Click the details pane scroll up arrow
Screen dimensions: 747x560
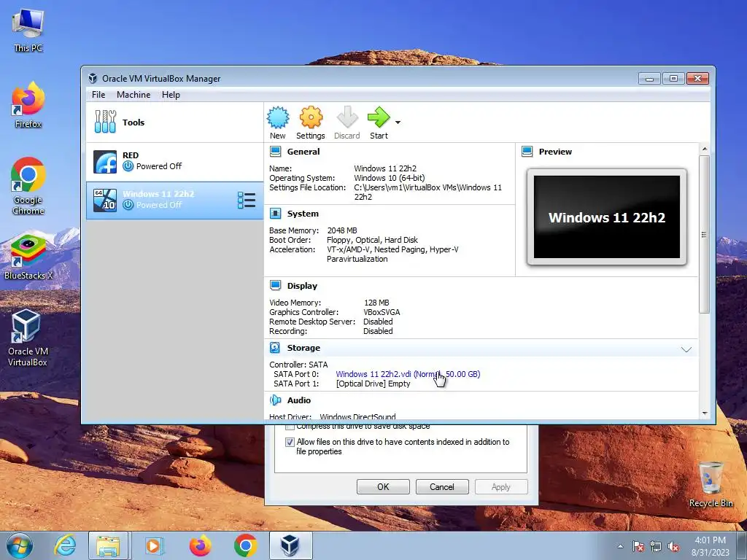(x=705, y=149)
